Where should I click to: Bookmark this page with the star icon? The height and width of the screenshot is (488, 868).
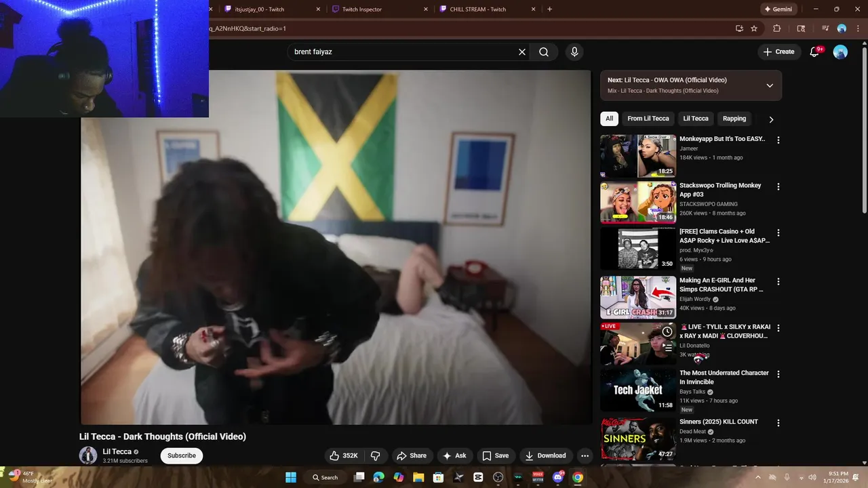(754, 28)
